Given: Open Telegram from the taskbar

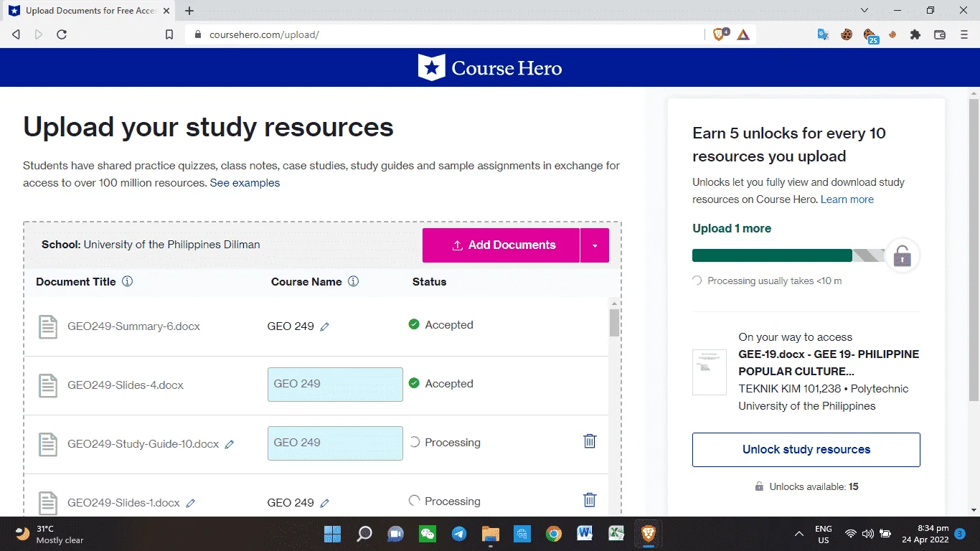Looking at the screenshot, I should click(459, 534).
